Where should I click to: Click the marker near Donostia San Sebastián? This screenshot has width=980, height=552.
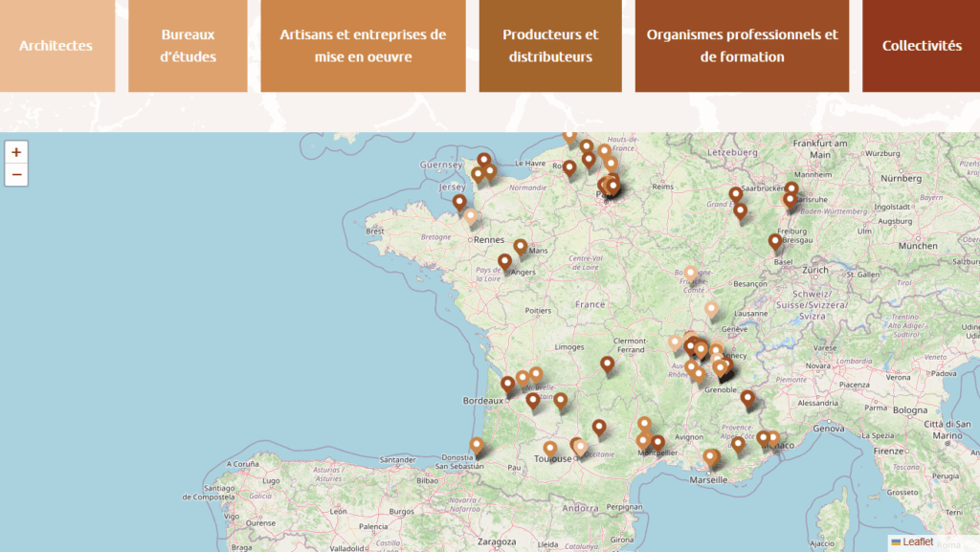pos(477,446)
